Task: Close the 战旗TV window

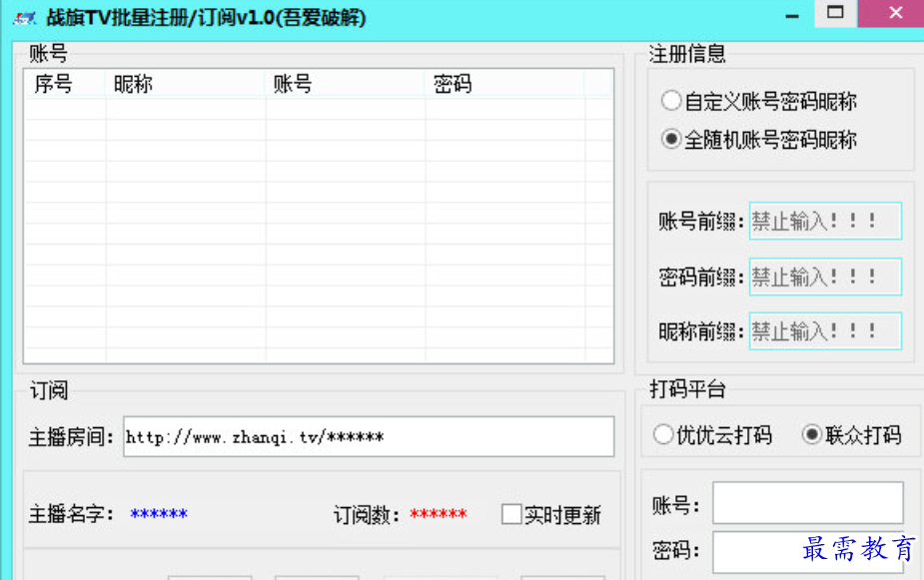Action: 895,13
